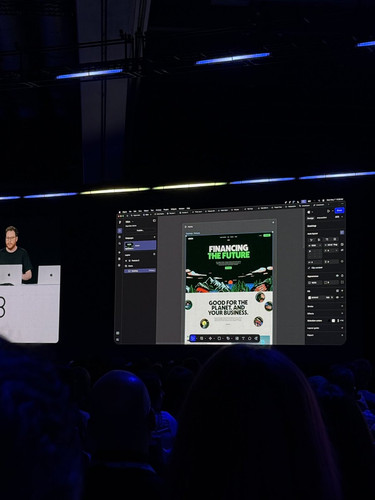Open the Actions tool at toolbar end
This screenshot has height=500, width=375.
point(256,338)
